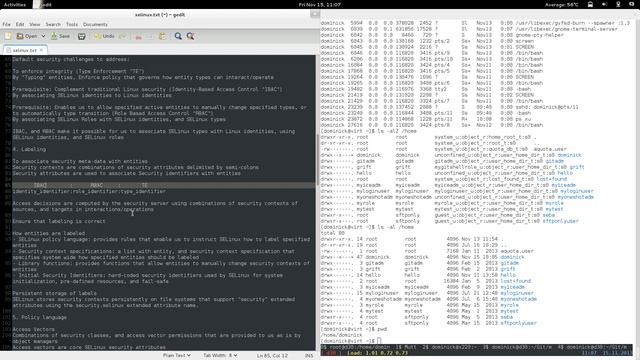Click the 'Load: 1.01 0.72 0.73' status text
Screen dimensions: 640x360
[378, 353]
